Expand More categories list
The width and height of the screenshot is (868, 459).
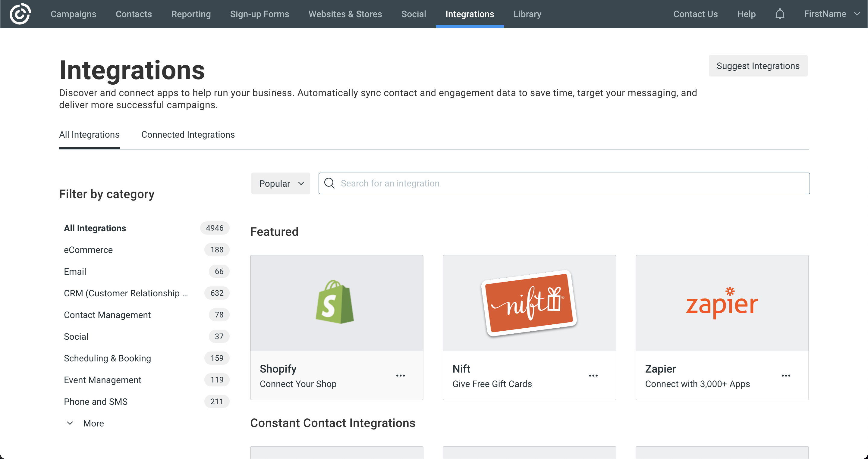click(85, 423)
